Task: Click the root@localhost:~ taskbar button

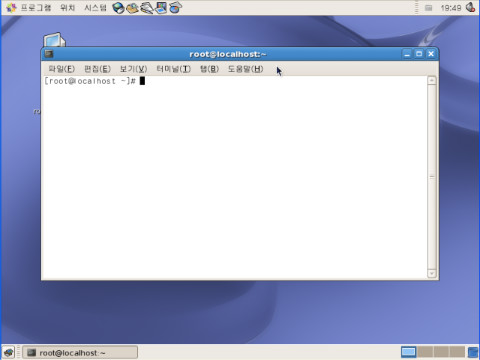Action: tap(80, 353)
